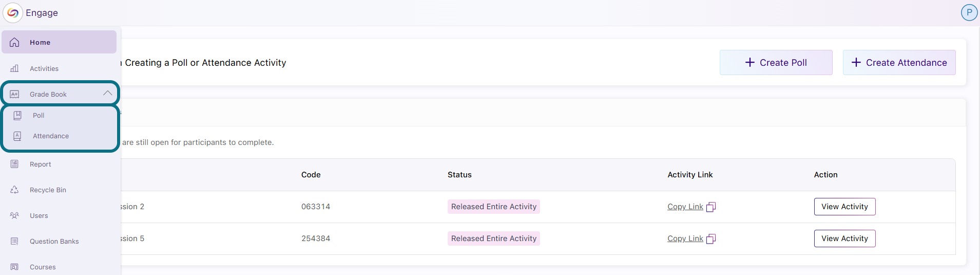Collapse the Grade Book chevron
Screen dimensions: 980x275
pos(107,94)
